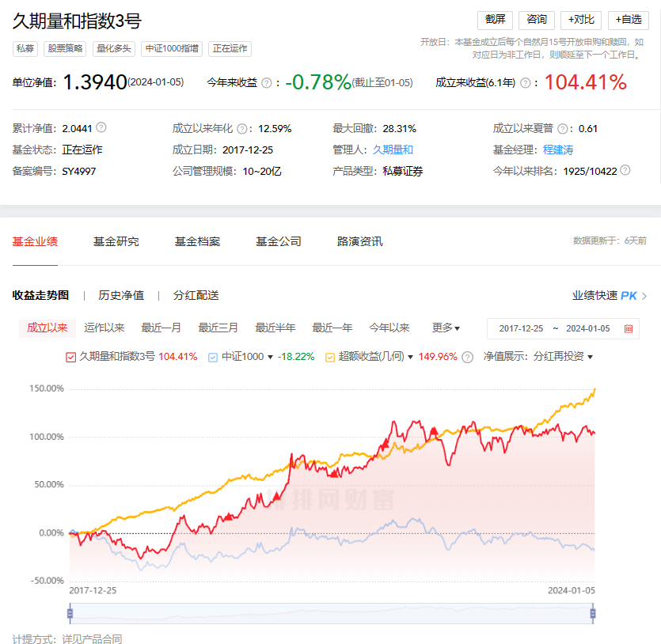Click the 单位净值 value 1.3940
The width and height of the screenshot is (661, 644).
[95, 82]
